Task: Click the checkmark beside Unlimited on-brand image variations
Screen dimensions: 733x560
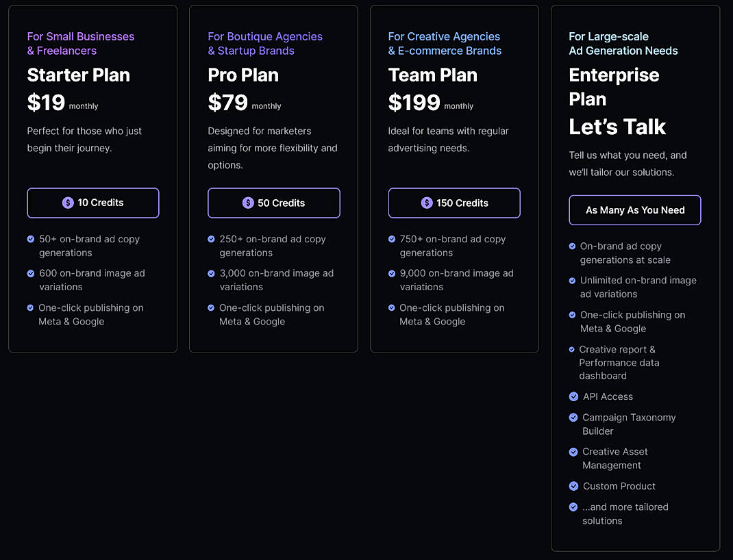Action: click(573, 281)
